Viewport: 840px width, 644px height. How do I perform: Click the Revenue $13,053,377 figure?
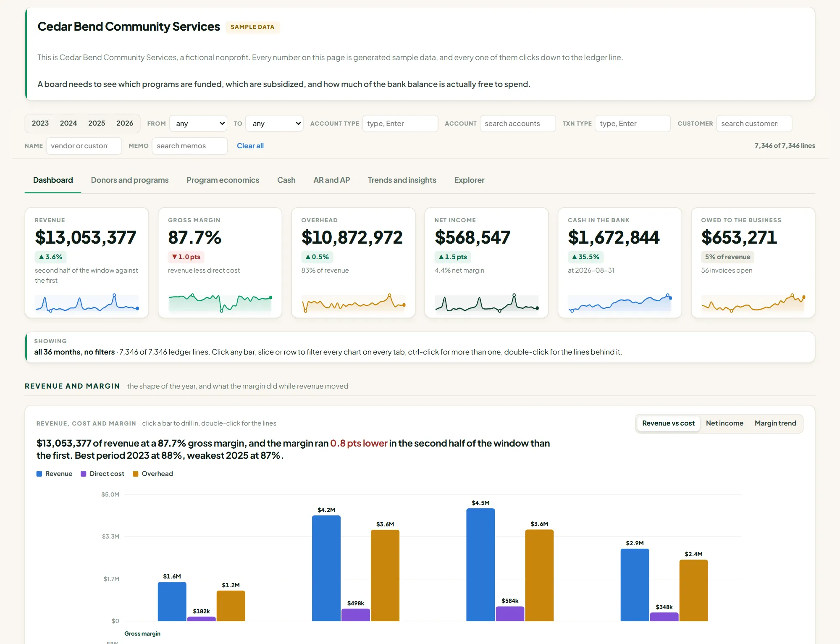tap(86, 237)
